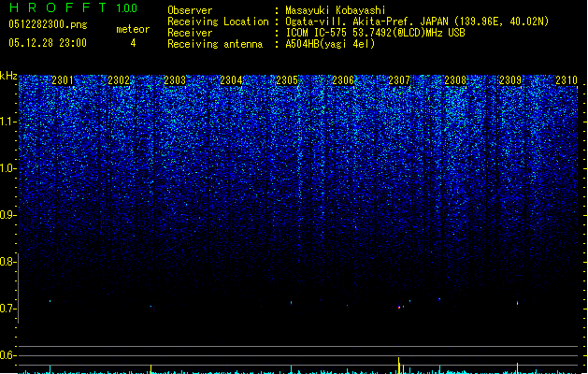Image resolution: width=588 pixels, height=374 pixels.
Task: Click the 0.6 kHz axis tick label
Action: pos(7,355)
